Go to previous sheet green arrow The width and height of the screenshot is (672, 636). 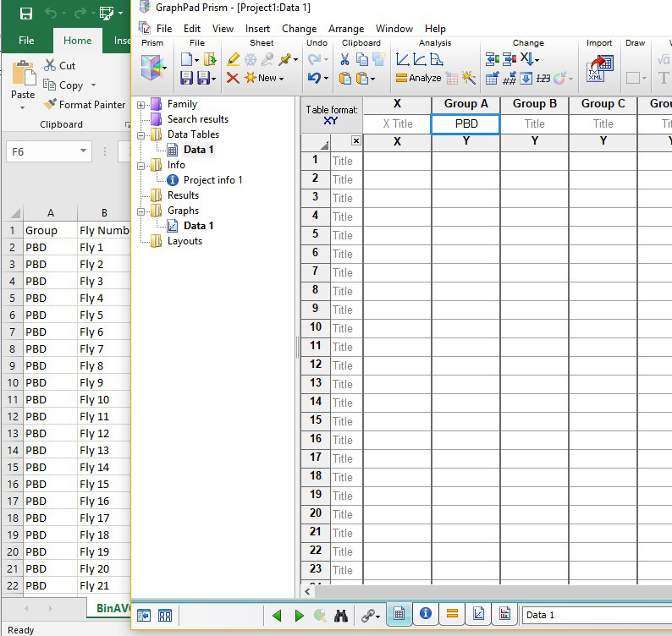277,616
